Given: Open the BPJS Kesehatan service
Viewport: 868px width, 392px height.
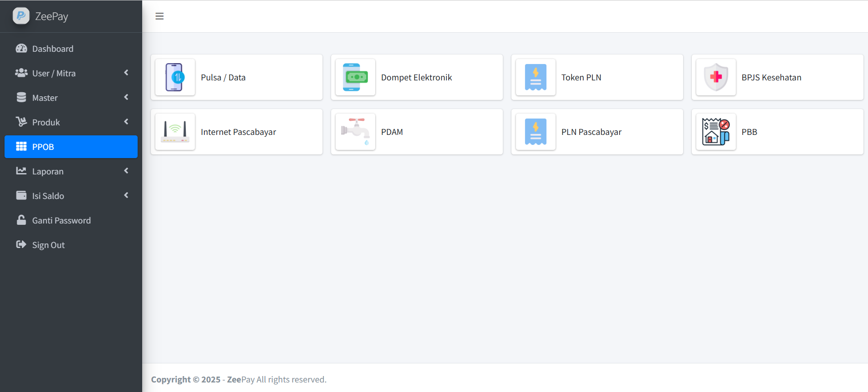Looking at the screenshot, I should pyautogui.click(x=778, y=77).
